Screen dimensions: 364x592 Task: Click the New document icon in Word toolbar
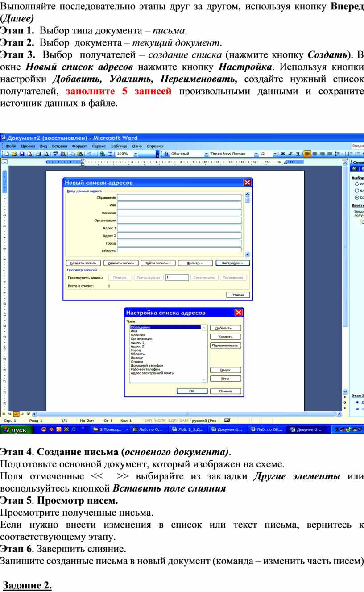click(7, 154)
